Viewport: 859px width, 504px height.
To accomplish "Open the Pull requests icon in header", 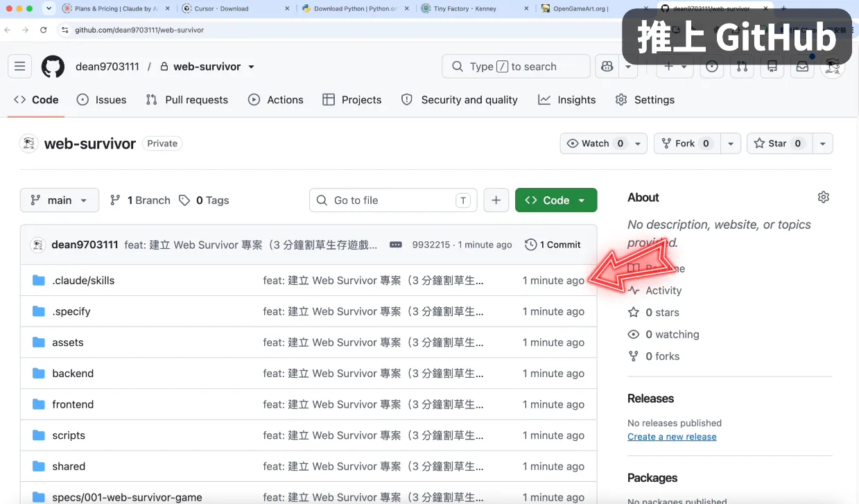I will pos(742,67).
